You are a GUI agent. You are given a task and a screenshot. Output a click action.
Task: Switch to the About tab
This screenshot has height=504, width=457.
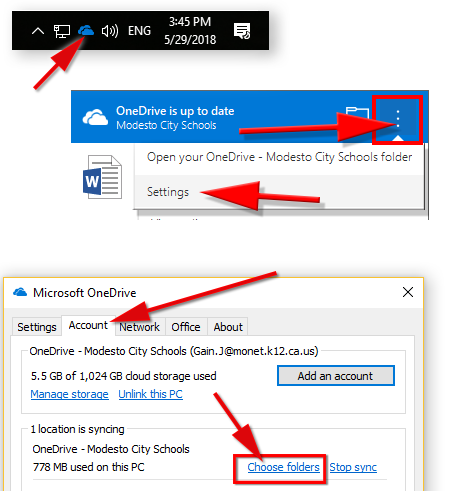(228, 327)
